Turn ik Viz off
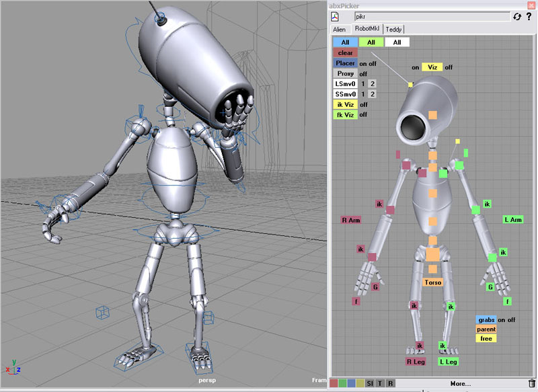Screen dimensions: 538x392 pos(363,105)
